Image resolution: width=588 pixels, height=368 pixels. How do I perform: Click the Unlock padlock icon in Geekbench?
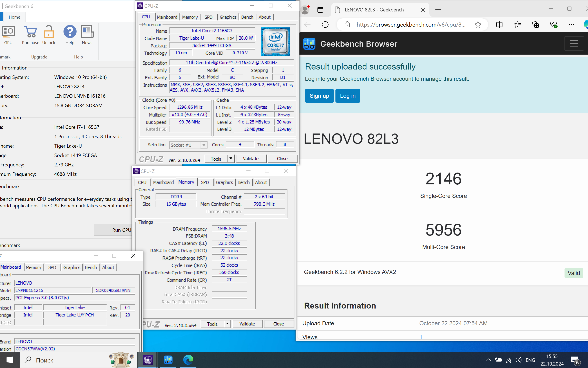49,32
